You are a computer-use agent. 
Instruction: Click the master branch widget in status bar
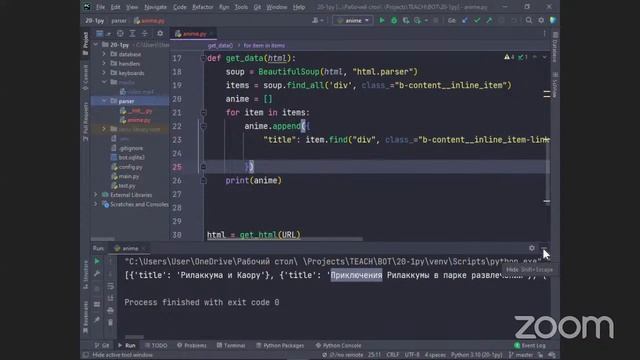click(521, 355)
